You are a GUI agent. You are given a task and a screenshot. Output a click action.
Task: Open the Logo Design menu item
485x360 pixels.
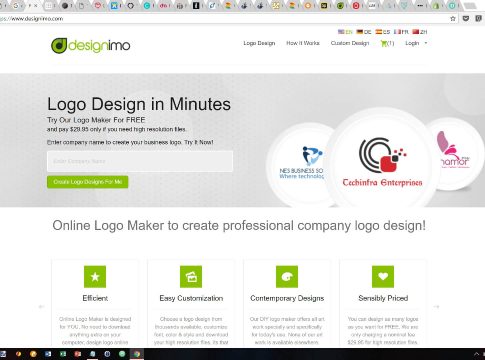tap(259, 43)
